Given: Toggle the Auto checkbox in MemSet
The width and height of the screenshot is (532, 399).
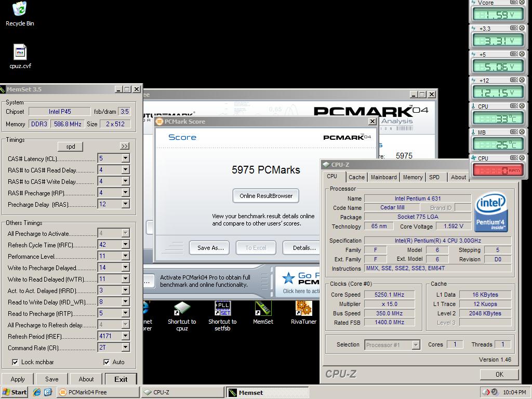Looking at the screenshot, I should [x=106, y=362].
